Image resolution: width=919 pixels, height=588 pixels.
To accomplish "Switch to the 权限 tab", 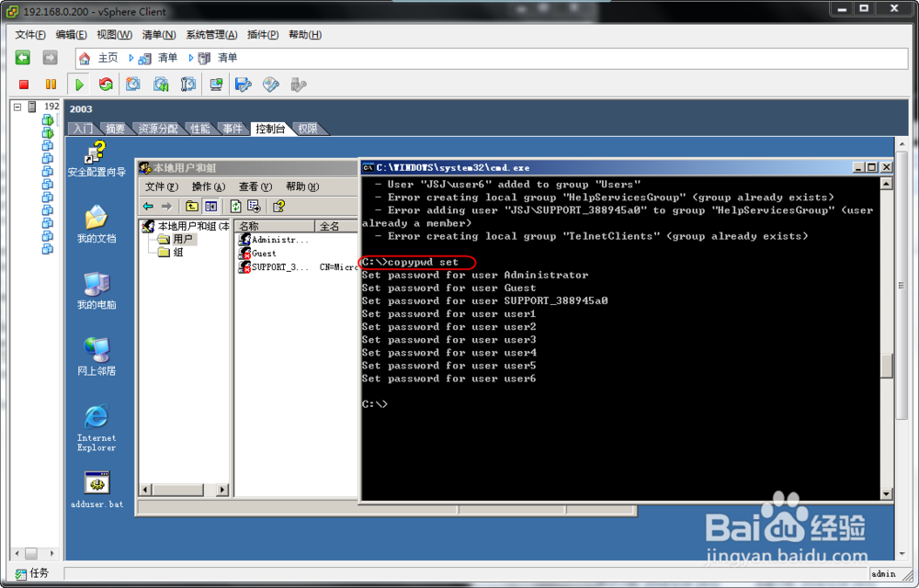I will 308,129.
